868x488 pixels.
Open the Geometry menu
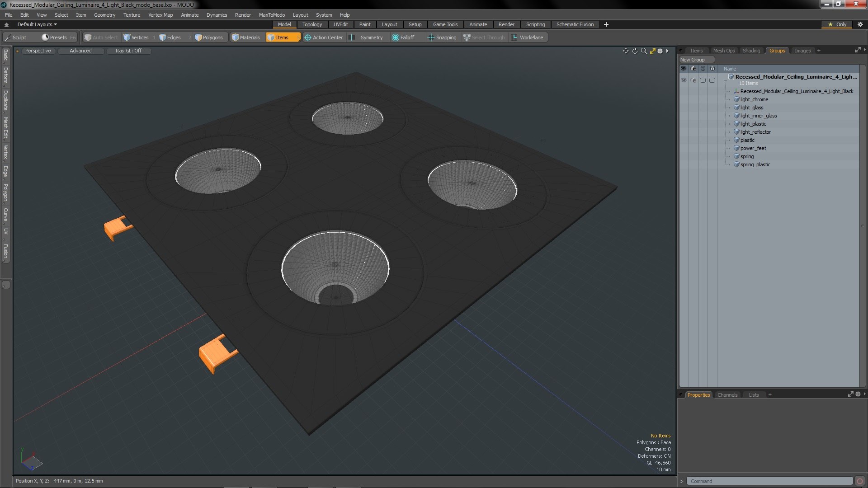point(104,15)
